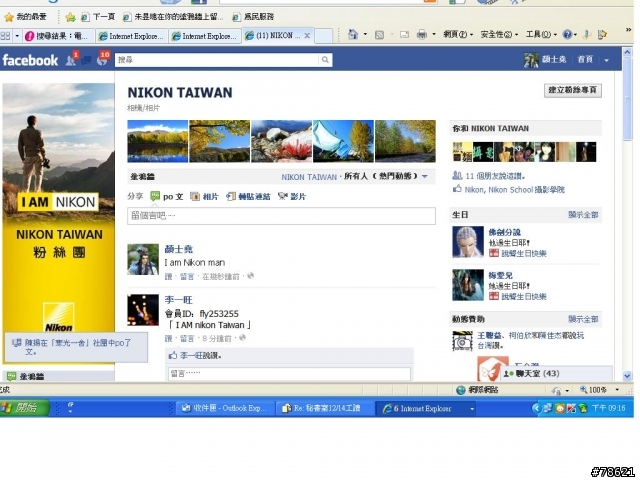Viewport: 640px width, 480px height.
Task: Click 留言 under 李一旺 post
Action: [187, 338]
